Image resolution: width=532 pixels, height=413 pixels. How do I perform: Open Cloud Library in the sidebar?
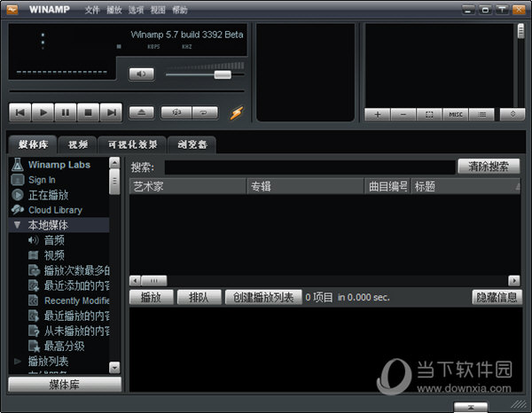pos(55,210)
